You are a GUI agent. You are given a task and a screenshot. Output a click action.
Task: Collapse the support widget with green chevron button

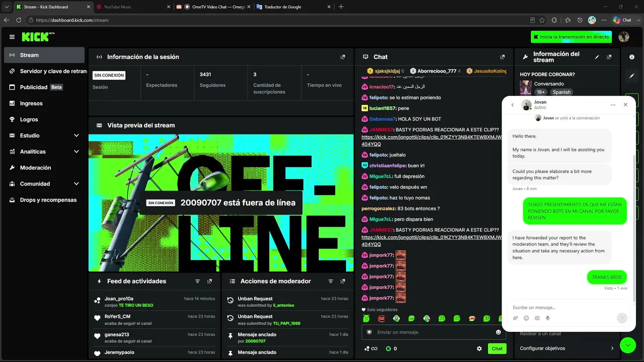coord(628,345)
